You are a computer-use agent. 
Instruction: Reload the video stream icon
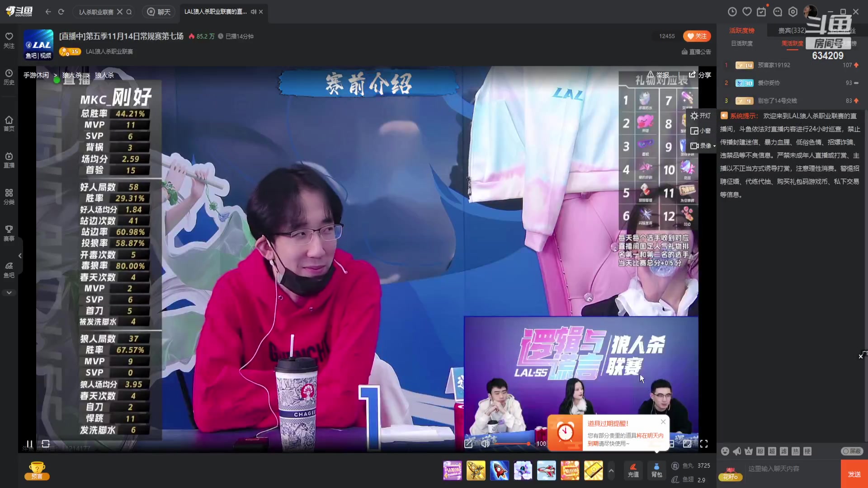(x=46, y=444)
